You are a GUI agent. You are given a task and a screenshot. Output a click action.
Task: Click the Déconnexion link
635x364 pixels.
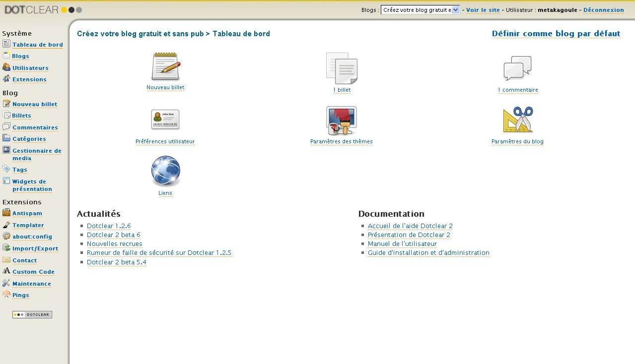[604, 10]
